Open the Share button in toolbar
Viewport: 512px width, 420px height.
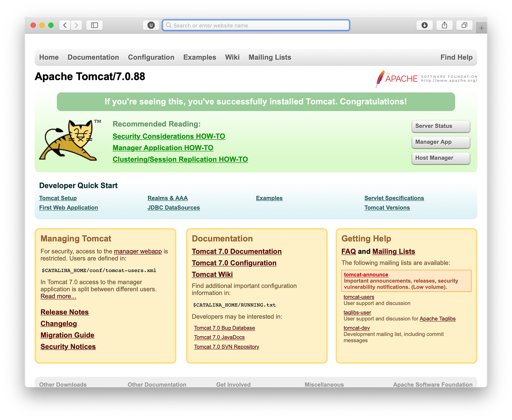(x=444, y=25)
